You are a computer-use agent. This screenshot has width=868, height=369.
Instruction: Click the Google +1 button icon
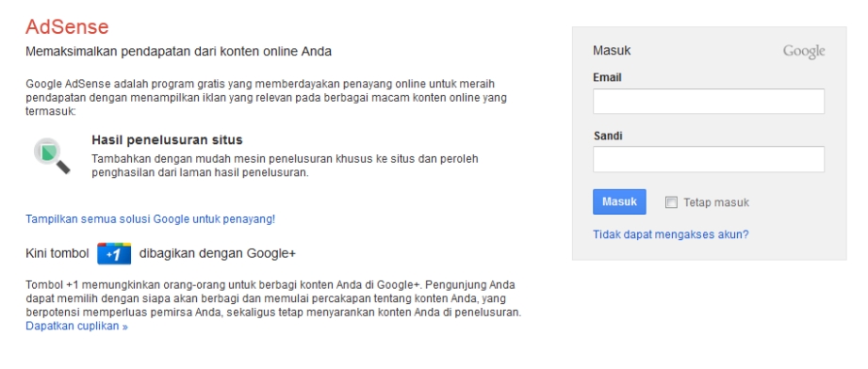pos(114,253)
